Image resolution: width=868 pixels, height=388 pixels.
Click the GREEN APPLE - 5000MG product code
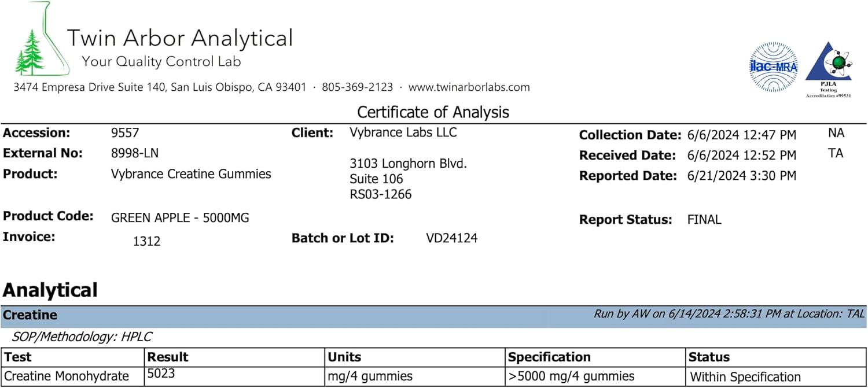click(x=180, y=218)
